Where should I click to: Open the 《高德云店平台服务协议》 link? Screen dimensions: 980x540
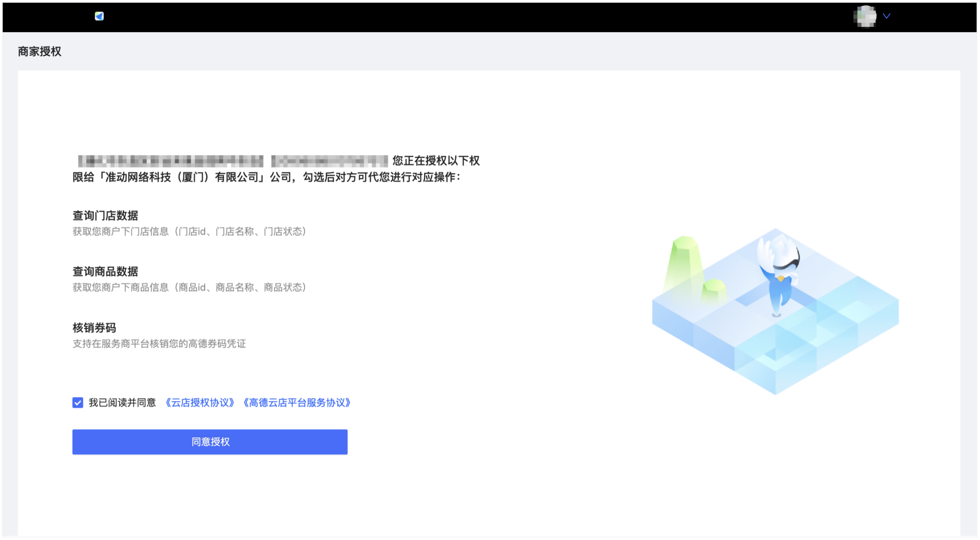tap(297, 403)
